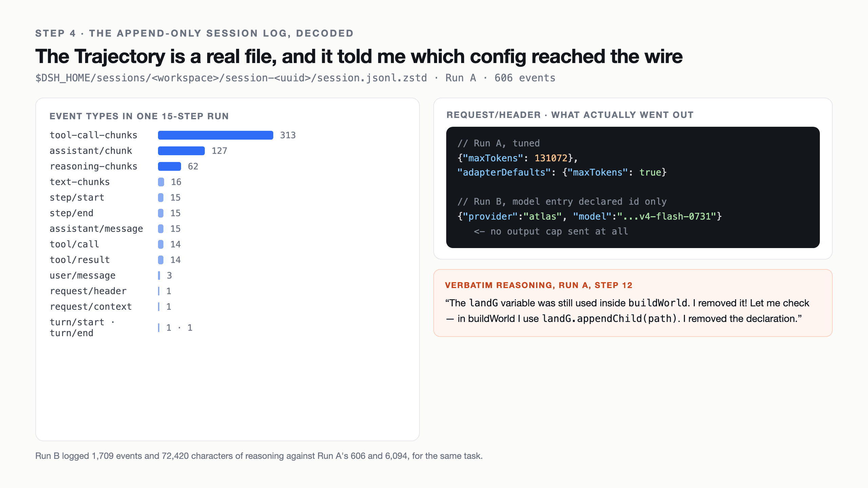Select the turn/start · turn/end label
This screenshot has width=868, height=488.
click(82, 328)
